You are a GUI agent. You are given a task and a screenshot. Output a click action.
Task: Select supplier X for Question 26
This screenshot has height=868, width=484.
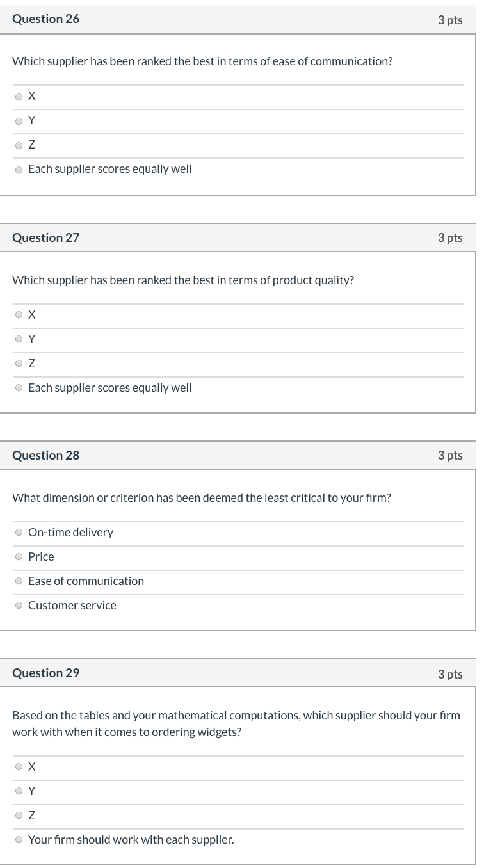(x=19, y=97)
